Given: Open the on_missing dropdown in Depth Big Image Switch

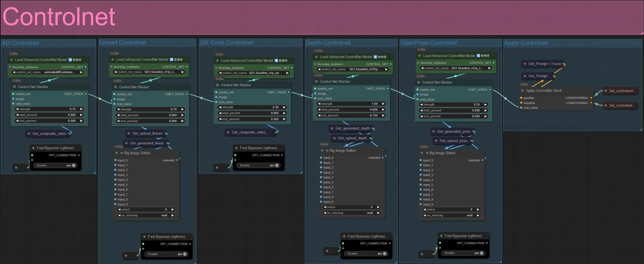Looking at the screenshot, I should tap(352, 213).
